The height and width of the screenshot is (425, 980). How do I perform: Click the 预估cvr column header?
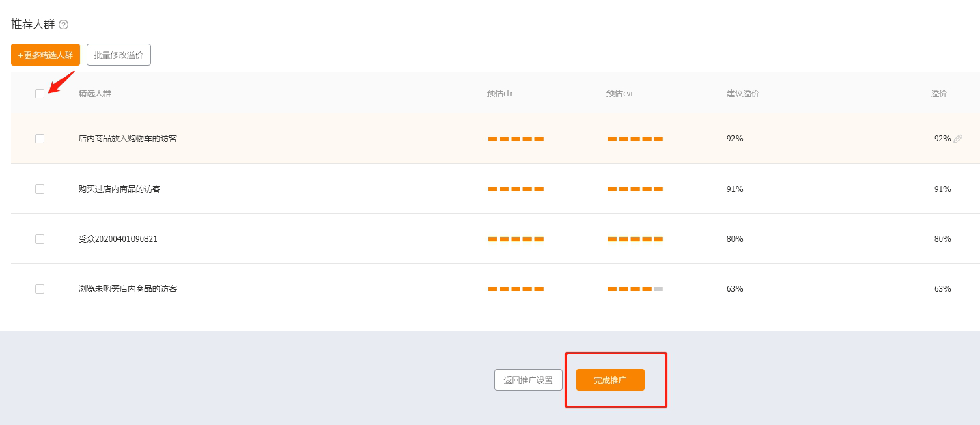coord(619,94)
